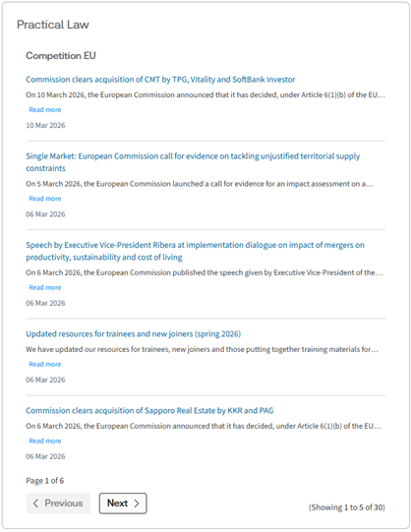Click the Practical Law heading
This screenshot has height=532, width=411.
(53, 25)
